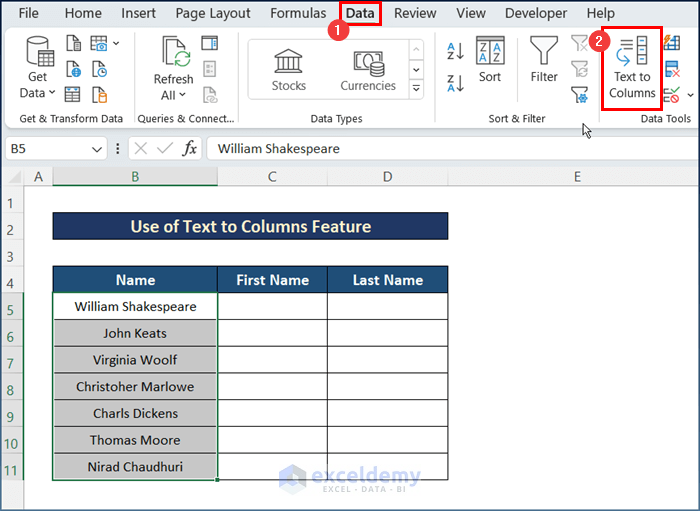Viewport: 700px width, 511px height.
Task: Move down in Data Types gallery
Action: (x=416, y=70)
